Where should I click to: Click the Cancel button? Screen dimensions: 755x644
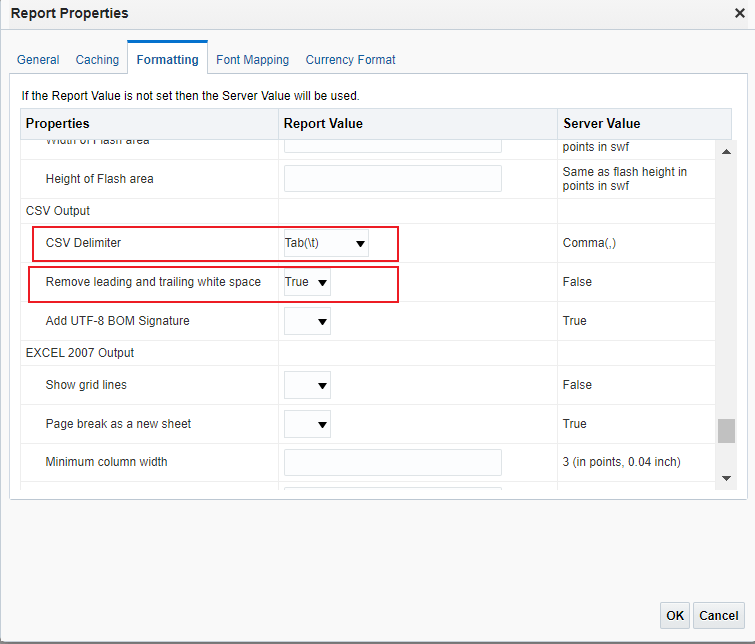pyautogui.click(x=719, y=615)
